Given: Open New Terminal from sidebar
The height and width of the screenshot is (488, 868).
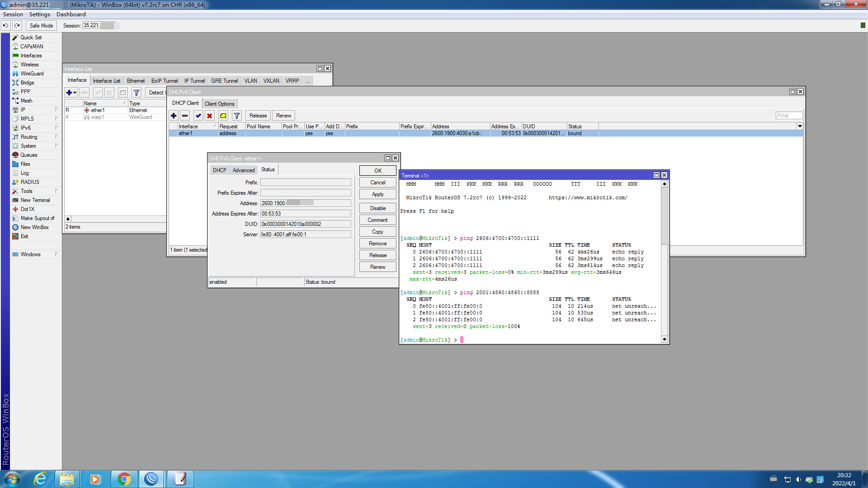Looking at the screenshot, I should pos(35,200).
